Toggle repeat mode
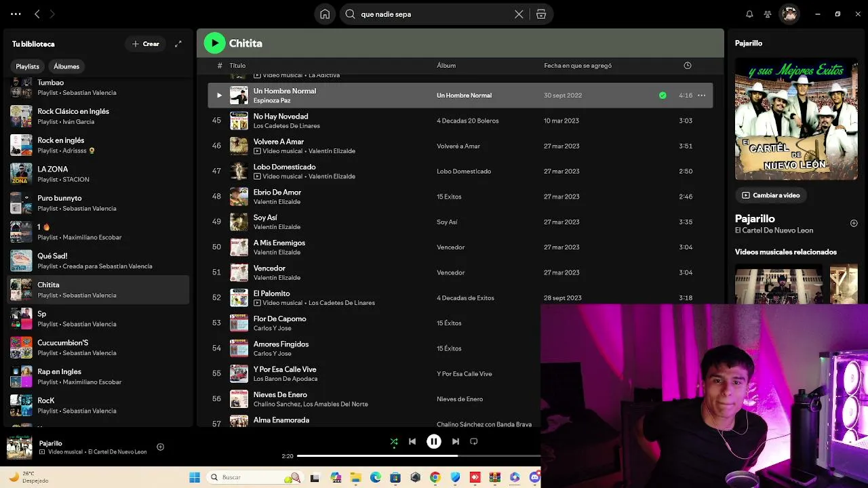The width and height of the screenshot is (868, 488). coord(474,442)
